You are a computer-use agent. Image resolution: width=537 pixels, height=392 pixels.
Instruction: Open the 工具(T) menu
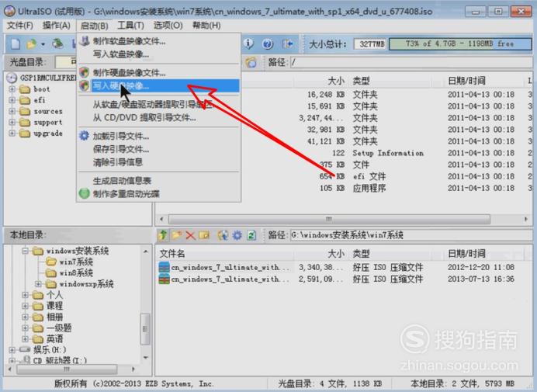click(130, 26)
